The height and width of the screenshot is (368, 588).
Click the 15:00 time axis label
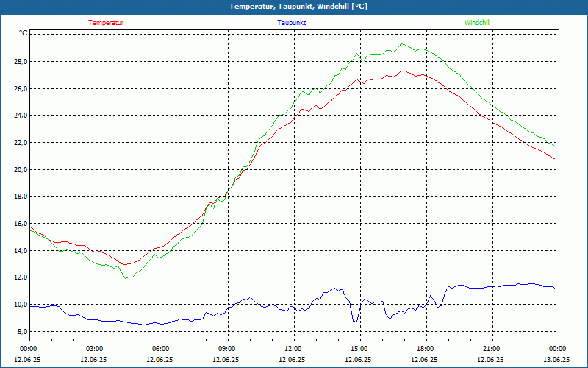[359, 349]
